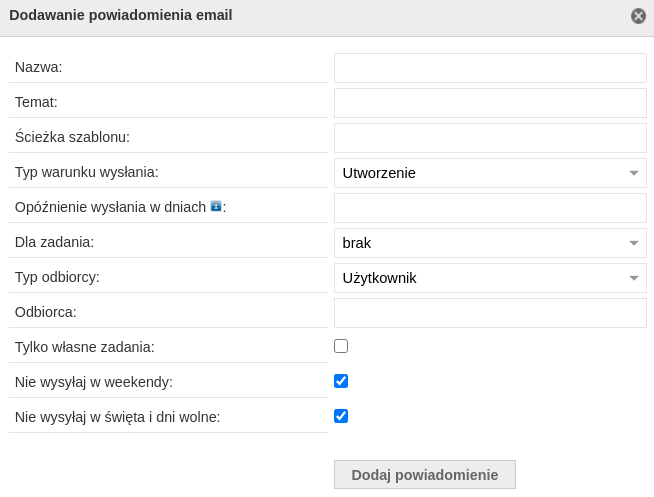
Task: Click the arrow of the Utworzenie combo box
Action: (x=634, y=173)
